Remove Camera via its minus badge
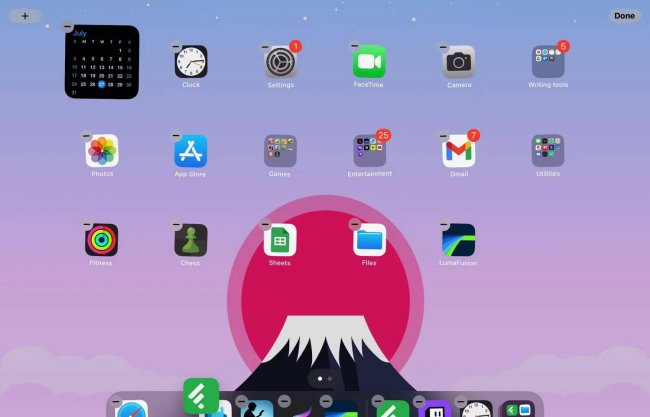 tap(444, 46)
